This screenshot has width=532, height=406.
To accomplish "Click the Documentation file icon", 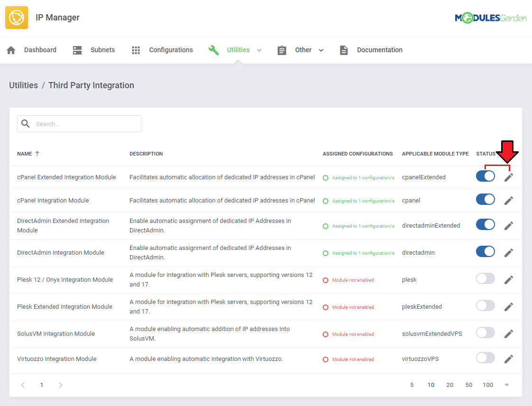I will [344, 50].
